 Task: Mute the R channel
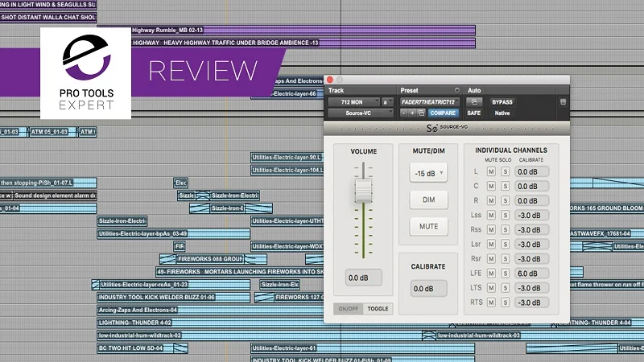[x=491, y=200]
